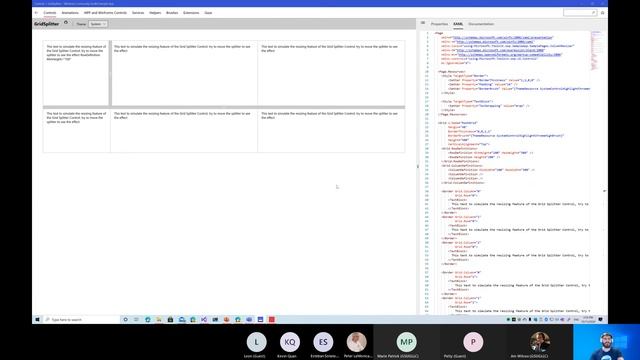Image resolution: width=640 pixels, height=360 pixels.
Task: Open the orange PowerPoint icon in taskbar
Action: coord(227,320)
